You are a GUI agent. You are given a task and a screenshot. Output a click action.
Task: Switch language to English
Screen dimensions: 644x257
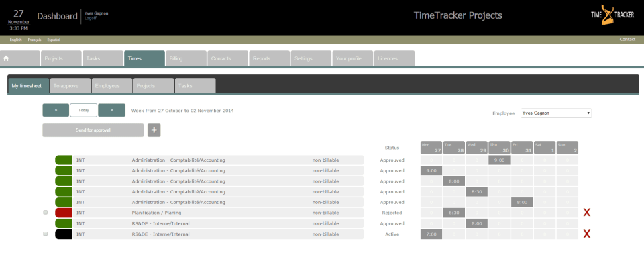(x=15, y=40)
